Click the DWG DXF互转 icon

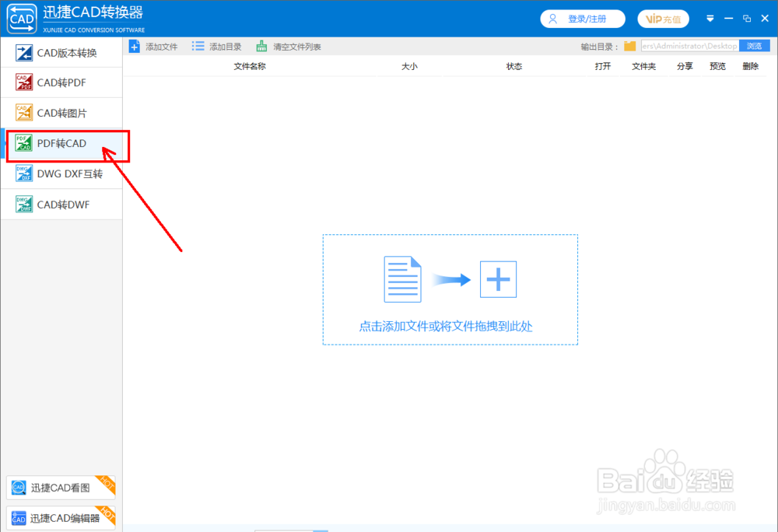[x=24, y=173]
